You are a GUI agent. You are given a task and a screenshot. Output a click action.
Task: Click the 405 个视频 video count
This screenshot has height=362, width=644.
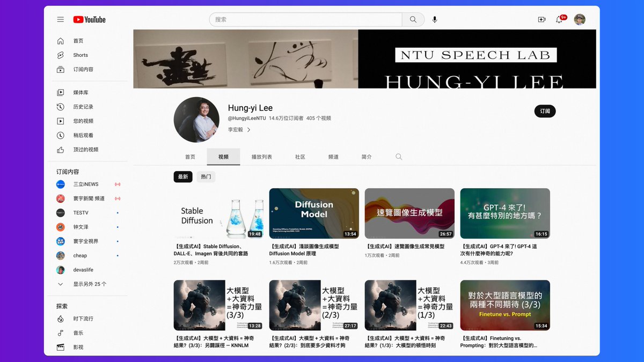pos(319,118)
